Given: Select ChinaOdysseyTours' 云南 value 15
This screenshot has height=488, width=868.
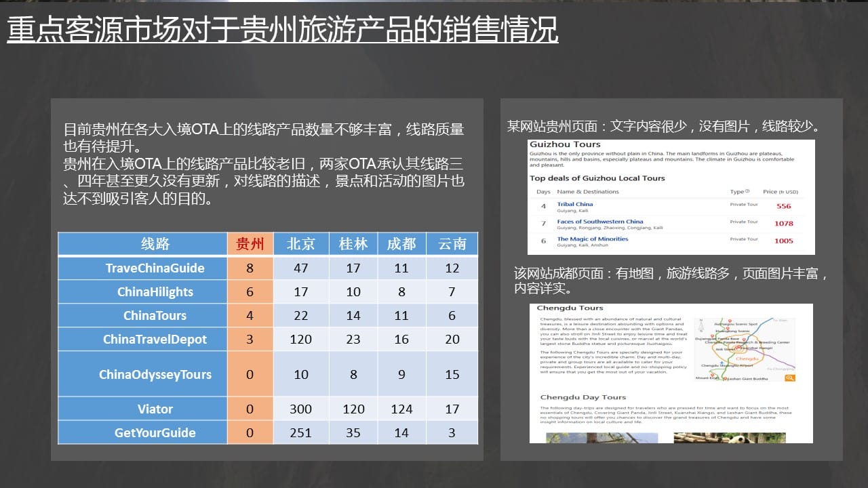Looking at the screenshot, I should point(452,374).
